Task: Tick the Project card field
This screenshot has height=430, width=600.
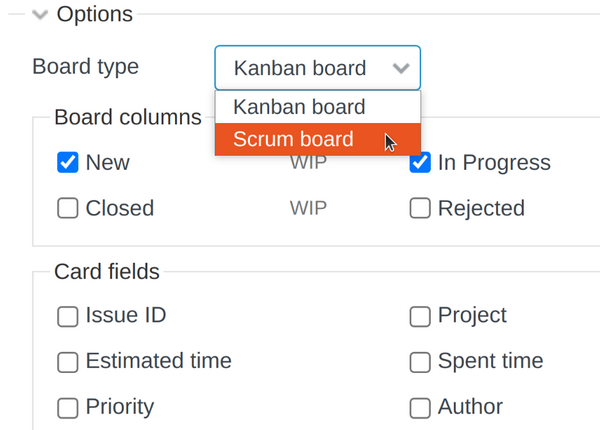Action: 420,317
